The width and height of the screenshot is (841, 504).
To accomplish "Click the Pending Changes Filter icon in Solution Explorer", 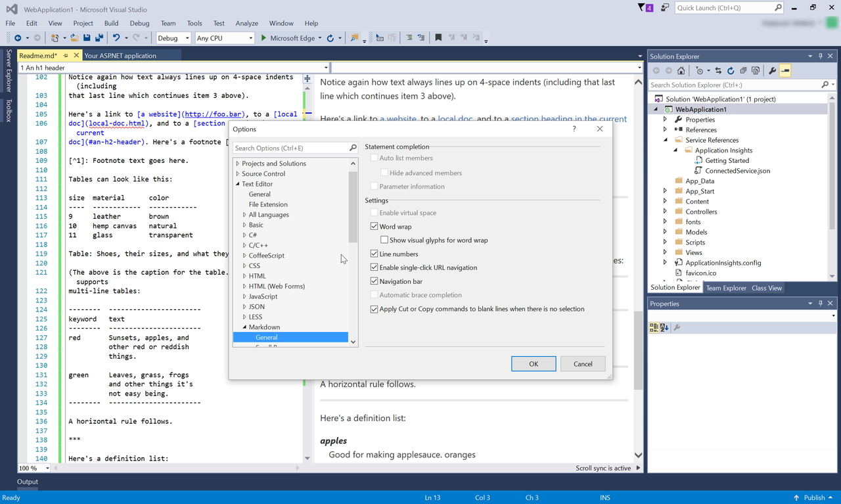I will [x=700, y=71].
